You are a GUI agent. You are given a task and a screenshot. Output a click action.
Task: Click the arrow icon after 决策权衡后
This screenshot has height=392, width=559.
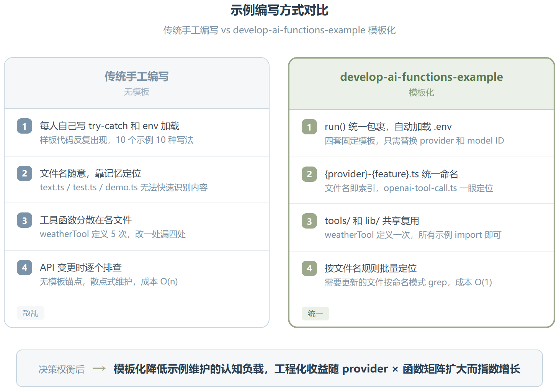(x=99, y=369)
